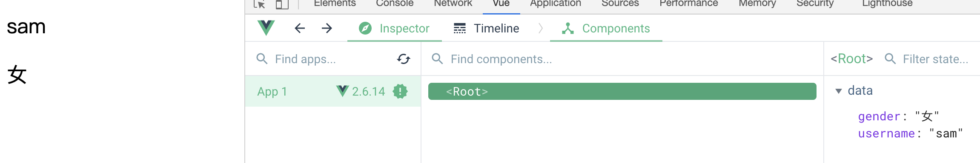
Task: Select the <Root> component in the tree
Action: (622, 91)
